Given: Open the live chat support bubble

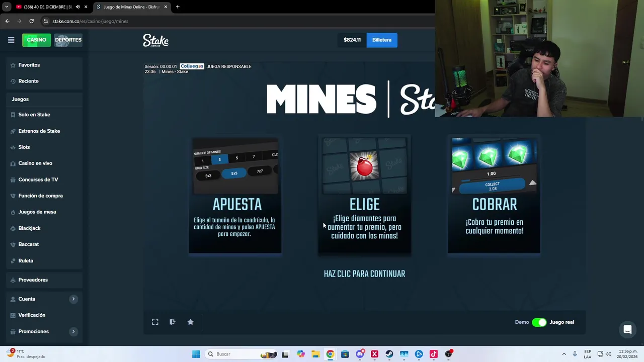Looking at the screenshot, I should tap(627, 330).
